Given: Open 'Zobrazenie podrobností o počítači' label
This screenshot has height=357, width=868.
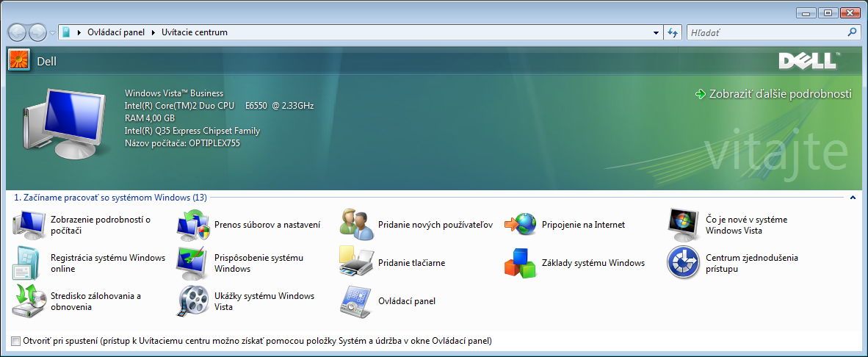Looking at the screenshot, I should 101,225.
